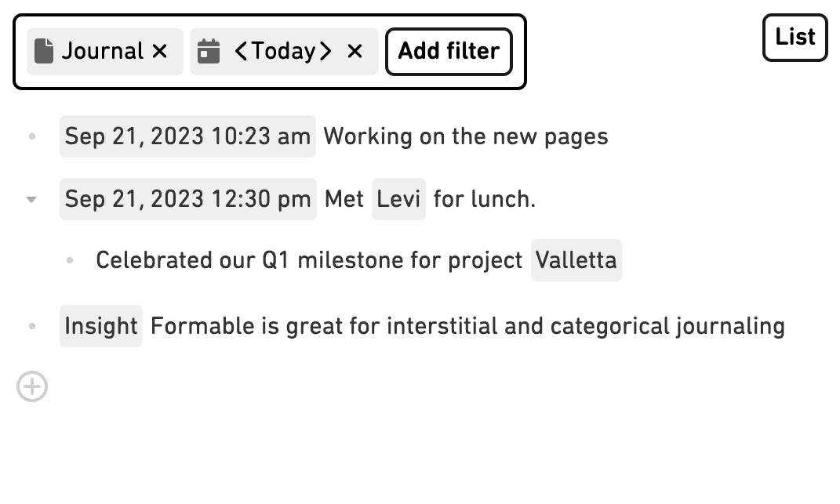Viewport: 840px width, 504px height.
Task: Click the Sep 21 12:30 pm timestamp tag
Action: (187, 199)
